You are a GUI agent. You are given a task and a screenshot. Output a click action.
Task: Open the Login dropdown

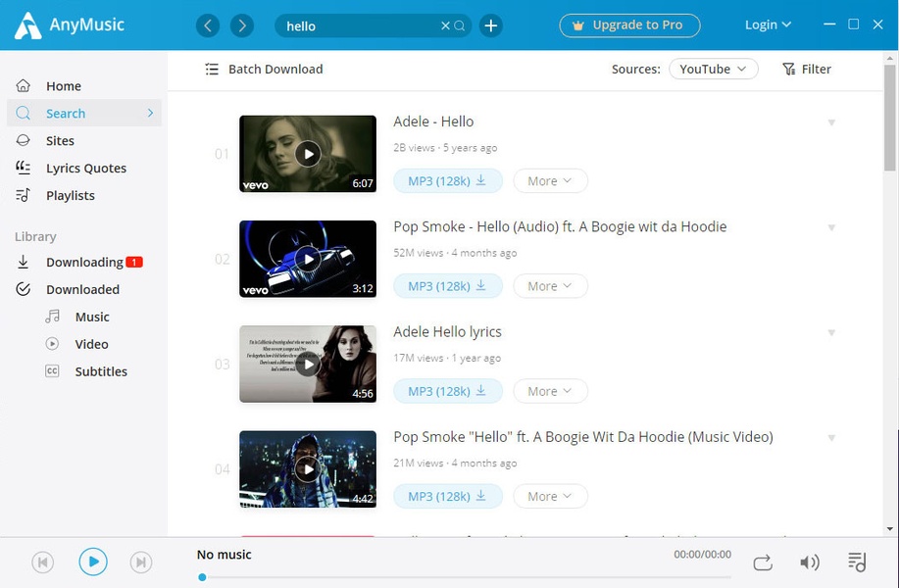[768, 25]
